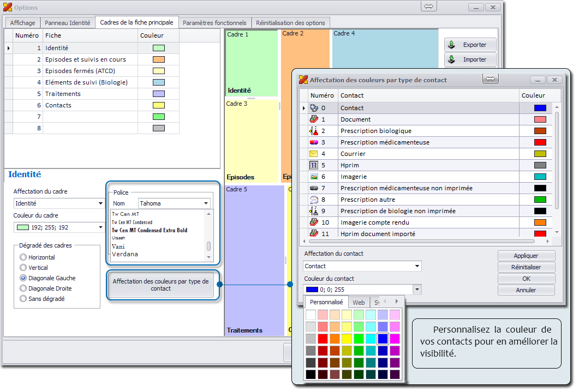This screenshot has height=392, width=579.
Task: Click the Importer button icon
Action: point(452,59)
